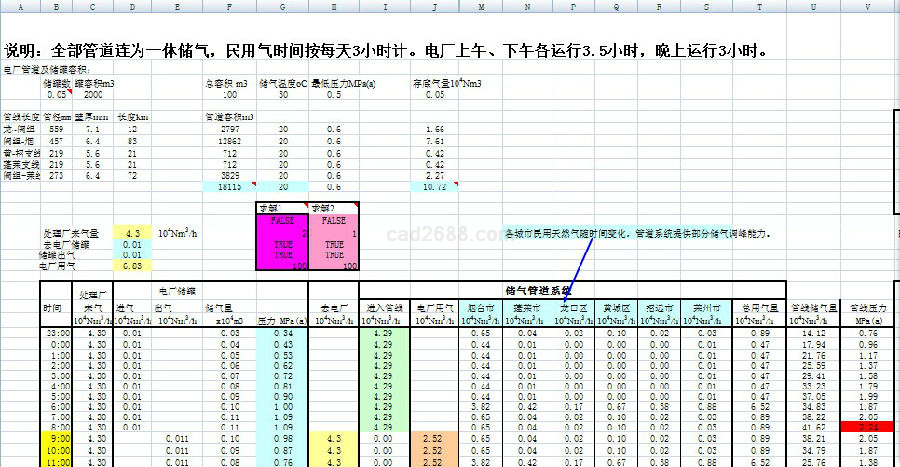Viewport: 900px width, 467px height.
Task: Select the light blue 10.73 total cell
Action: click(x=434, y=186)
